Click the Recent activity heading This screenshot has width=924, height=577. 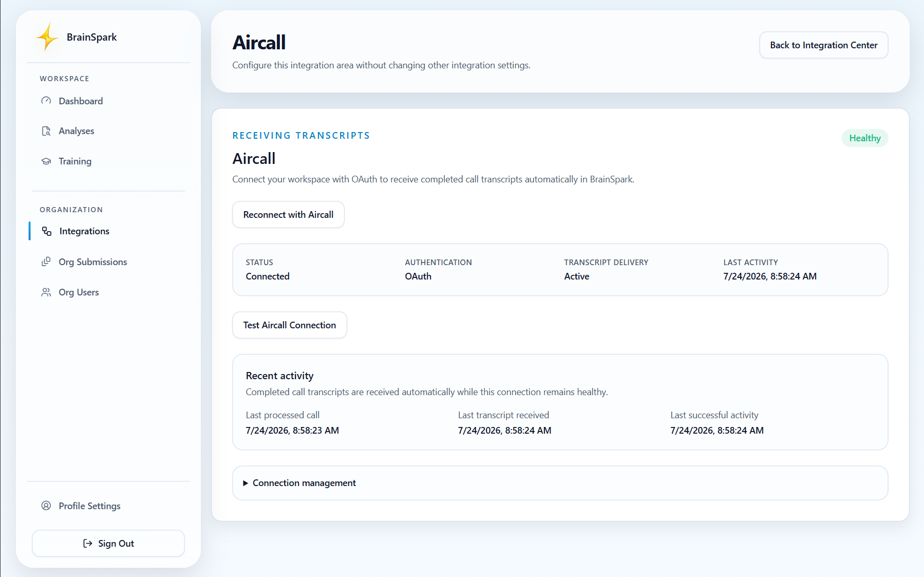pos(279,376)
